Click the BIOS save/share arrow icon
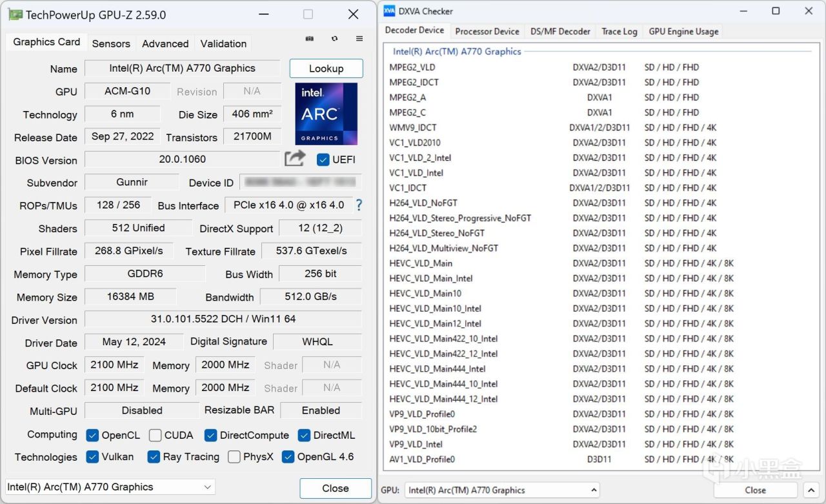The height and width of the screenshot is (504, 826). pyautogui.click(x=295, y=158)
